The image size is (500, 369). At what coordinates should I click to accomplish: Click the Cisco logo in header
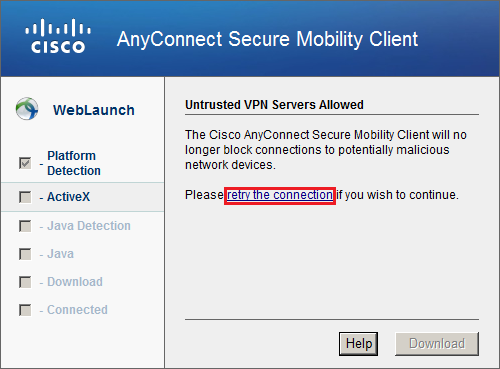(58, 36)
